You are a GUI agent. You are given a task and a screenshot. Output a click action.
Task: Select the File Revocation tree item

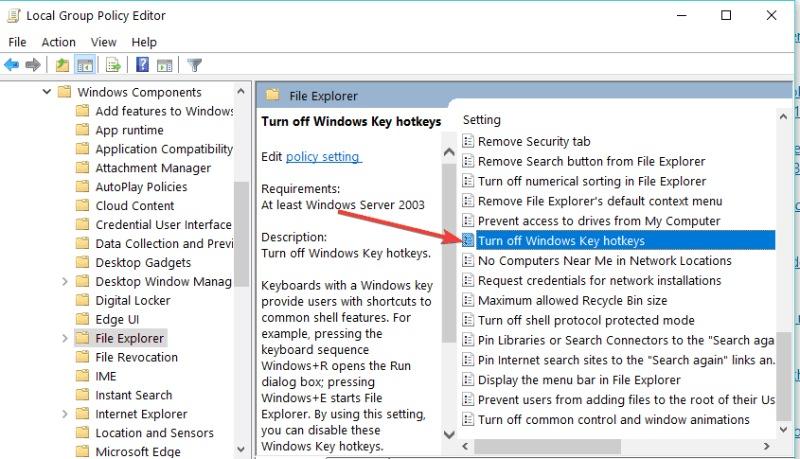tap(136, 357)
